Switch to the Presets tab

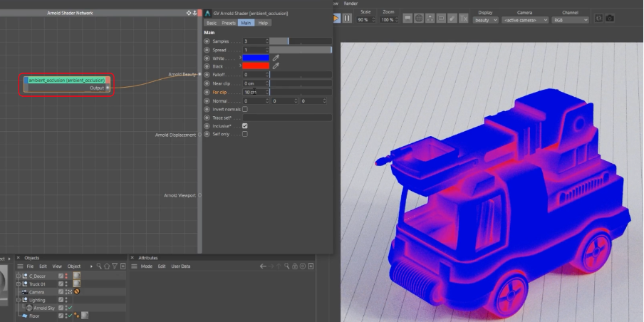coord(229,23)
